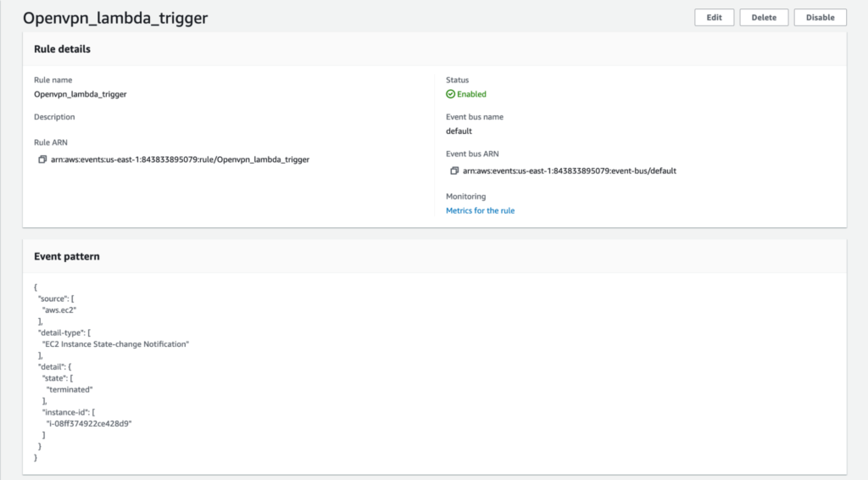Click the Monitoring label
This screenshot has width=868, height=480.
pos(465,197)
